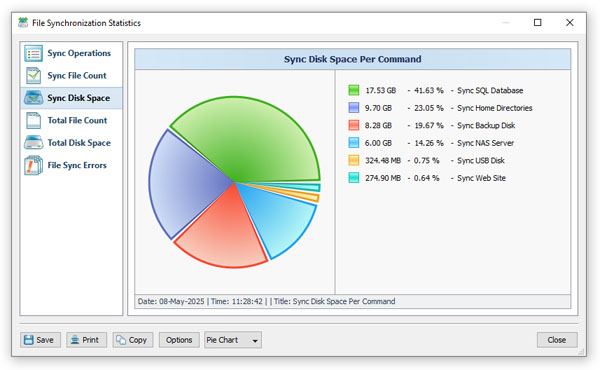Click the Sync Operations list icon
The image size is (600, 370).
(33, 53)
